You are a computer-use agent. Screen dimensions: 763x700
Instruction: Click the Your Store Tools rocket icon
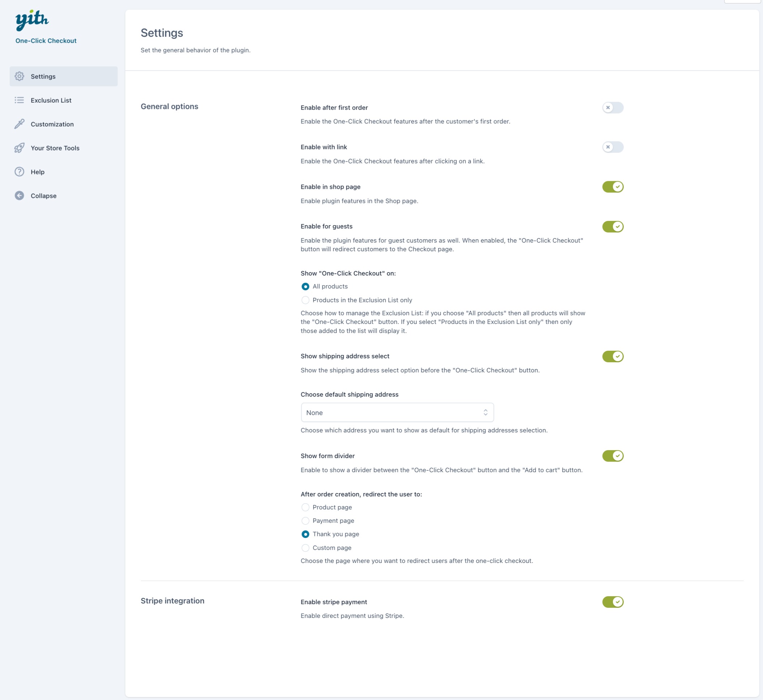point(19,148)
